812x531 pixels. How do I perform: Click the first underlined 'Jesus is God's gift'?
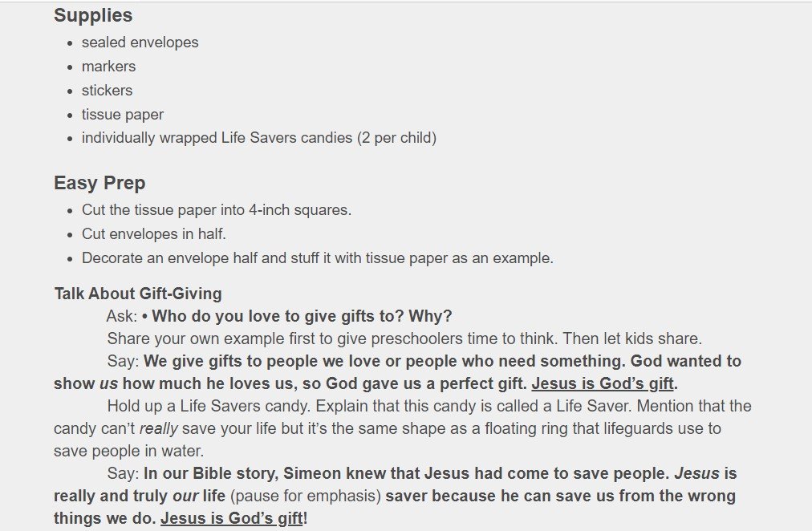click(603, 383)
